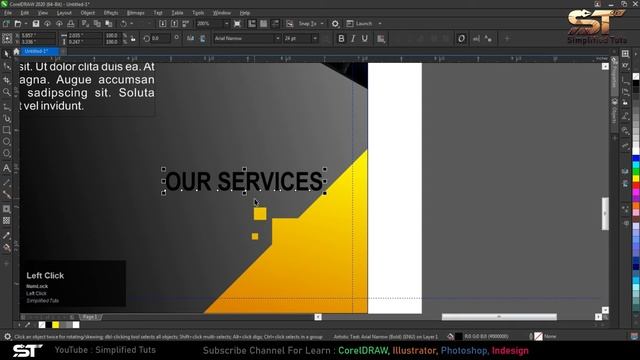640x360 pixels.
Task: Toggle show grid button
Action: pyautogui.click(x=264, y=24)
